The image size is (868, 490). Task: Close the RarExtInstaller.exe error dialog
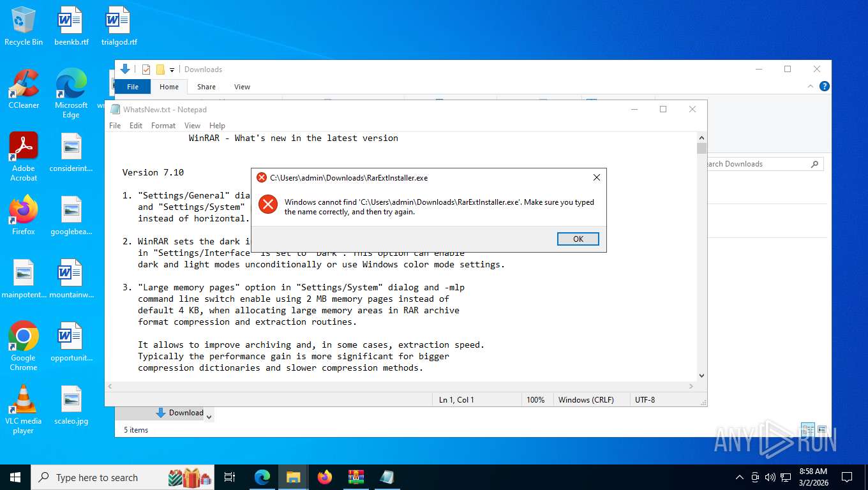[x=596, y=177]
